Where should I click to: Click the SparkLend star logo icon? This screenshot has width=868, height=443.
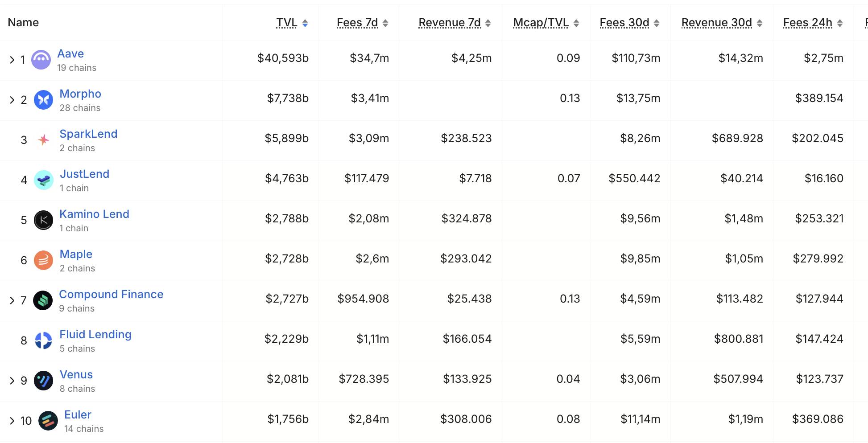44,140
